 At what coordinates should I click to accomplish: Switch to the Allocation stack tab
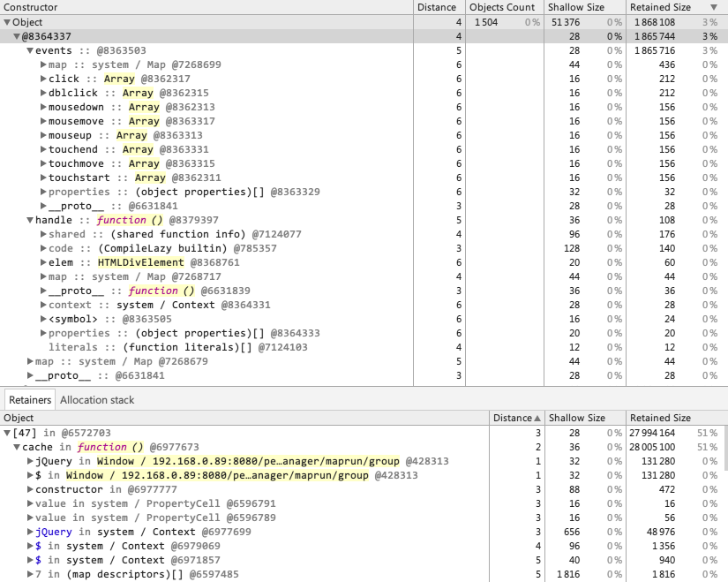(97, 400)
